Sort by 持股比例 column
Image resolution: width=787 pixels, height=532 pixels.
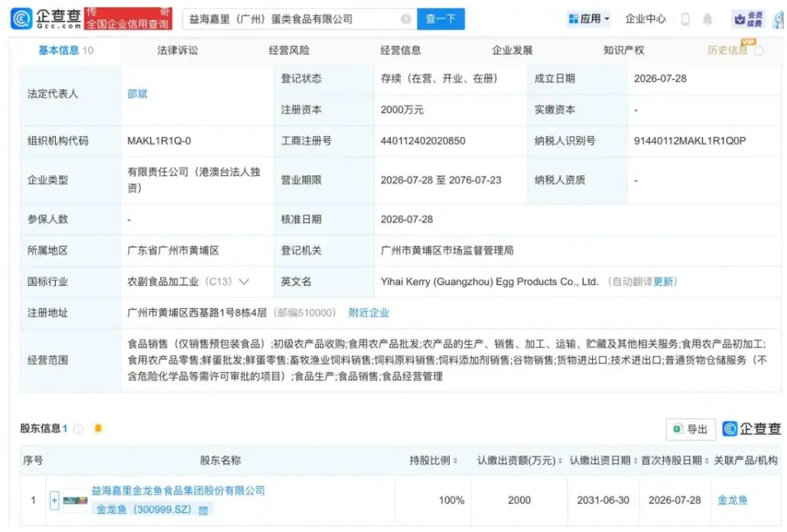pos(455,461)
